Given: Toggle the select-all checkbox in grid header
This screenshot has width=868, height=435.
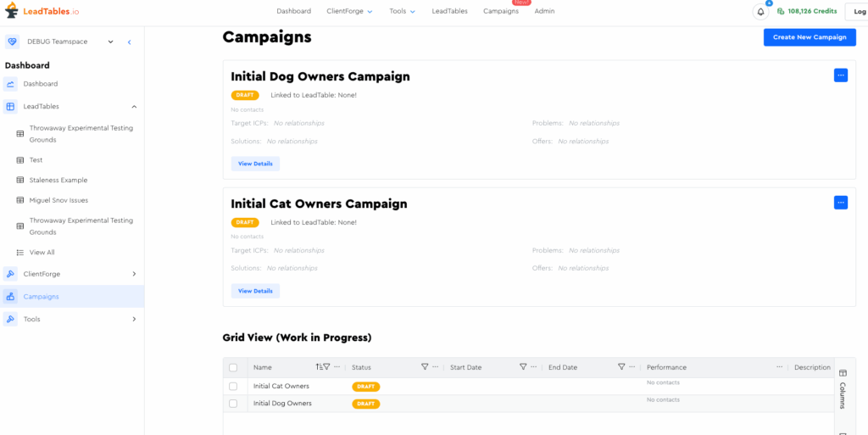Looking at the screenshot, I should [233, 368].
